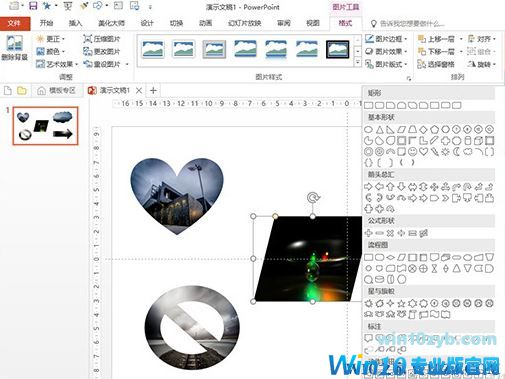Save the presentation via the floppy disk icon

pyautogui.click(x=33, y=6)
